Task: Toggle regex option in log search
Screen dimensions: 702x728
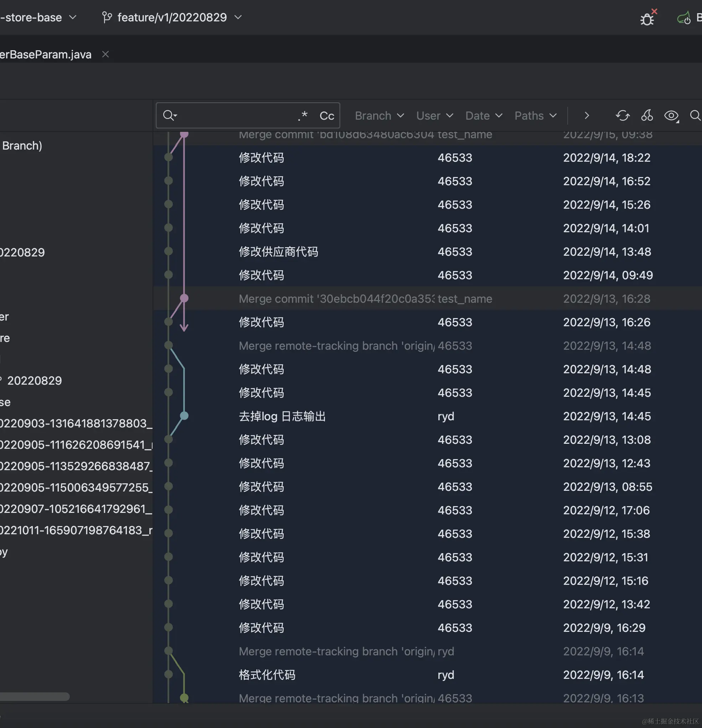Action: point(303,115)
